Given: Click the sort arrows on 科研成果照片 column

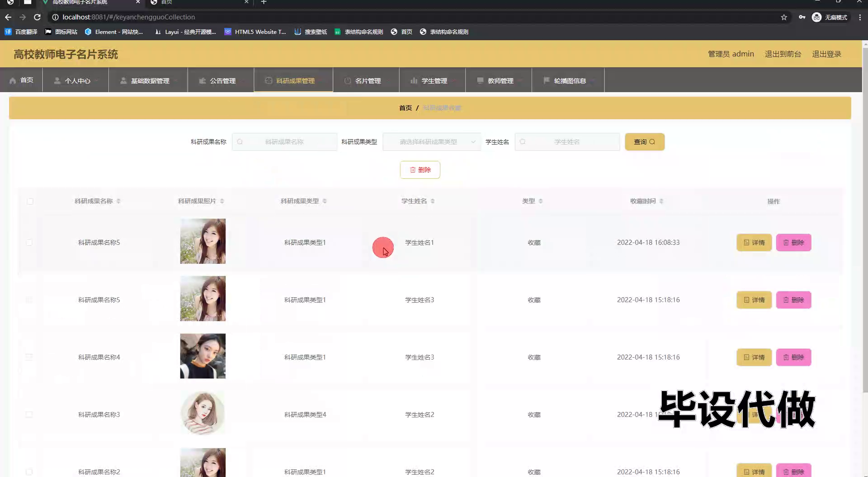Looking at the screenshot, I should click(x=222, y=201).
